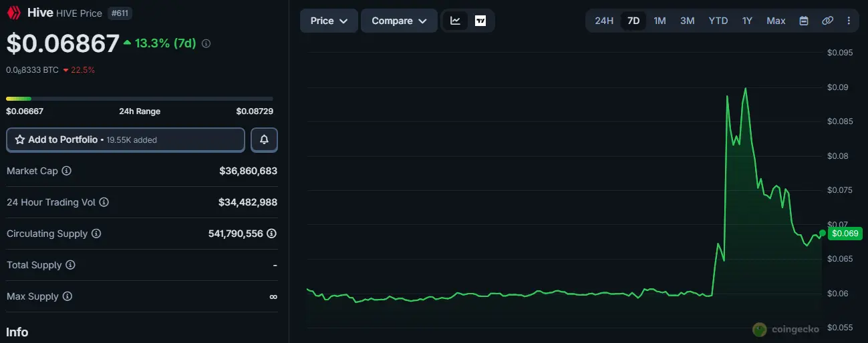Show Max Supply info icon
Screen dimensions: 868x343
(x=67, y=296)
